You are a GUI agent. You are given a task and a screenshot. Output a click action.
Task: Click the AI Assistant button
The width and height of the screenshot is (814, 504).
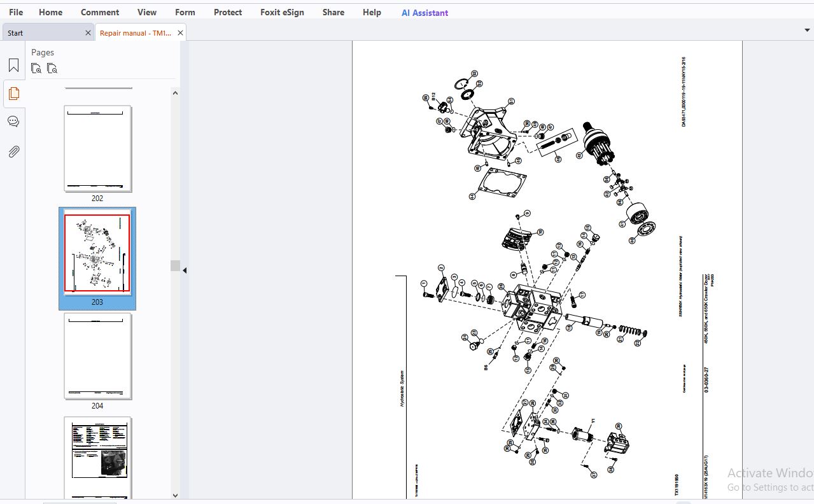pos(425,13)
